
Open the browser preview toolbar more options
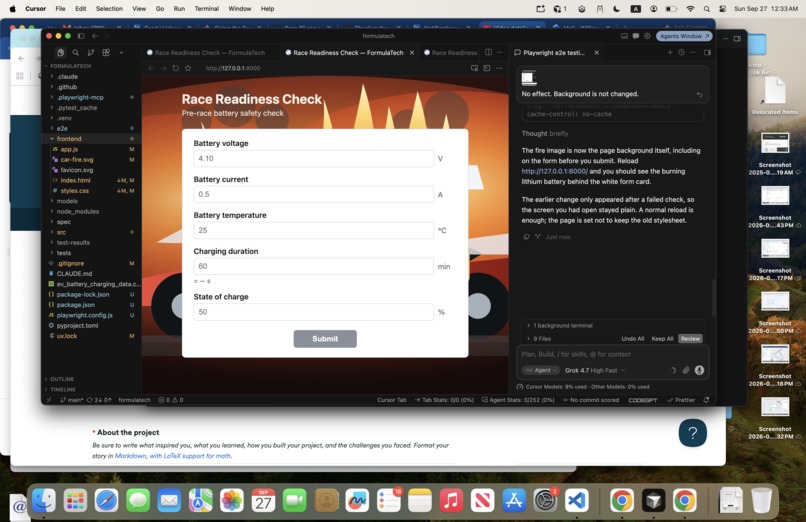click(499, 68)
